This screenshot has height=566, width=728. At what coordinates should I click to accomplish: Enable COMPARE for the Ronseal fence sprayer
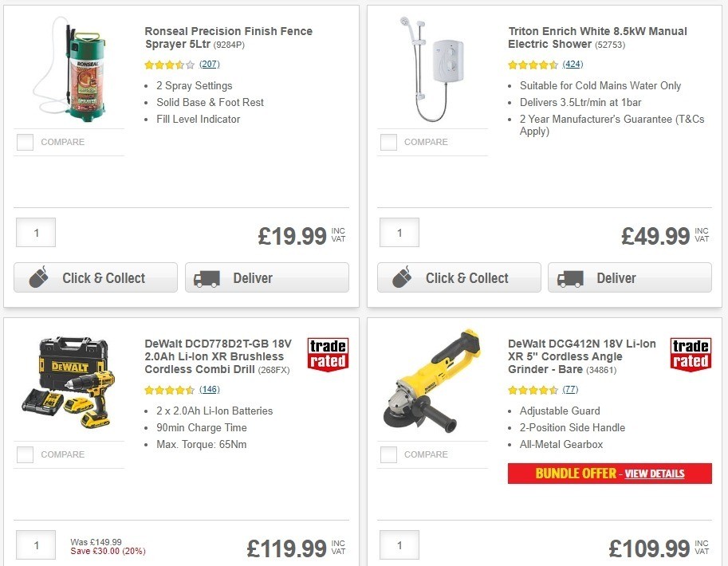pyautogui.click(x=25, y=142)
